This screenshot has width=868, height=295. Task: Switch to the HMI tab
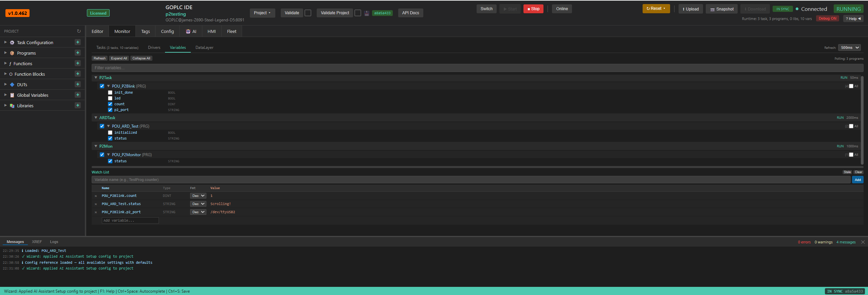212,31
